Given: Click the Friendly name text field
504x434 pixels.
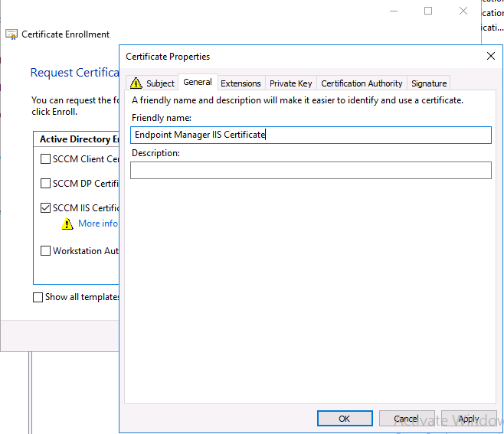Looking at the screenshot, I should click(x=311, y=135).
